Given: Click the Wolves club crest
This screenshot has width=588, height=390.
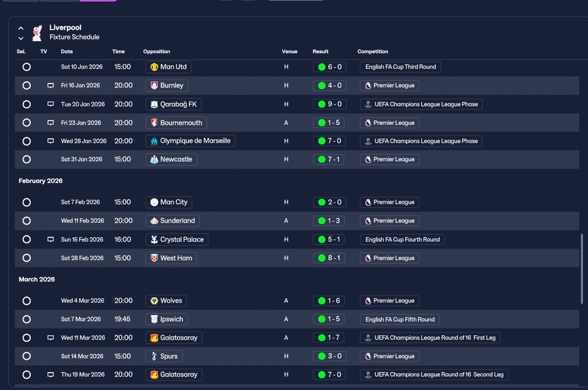Looking at the screenshot, I should 154,301.
